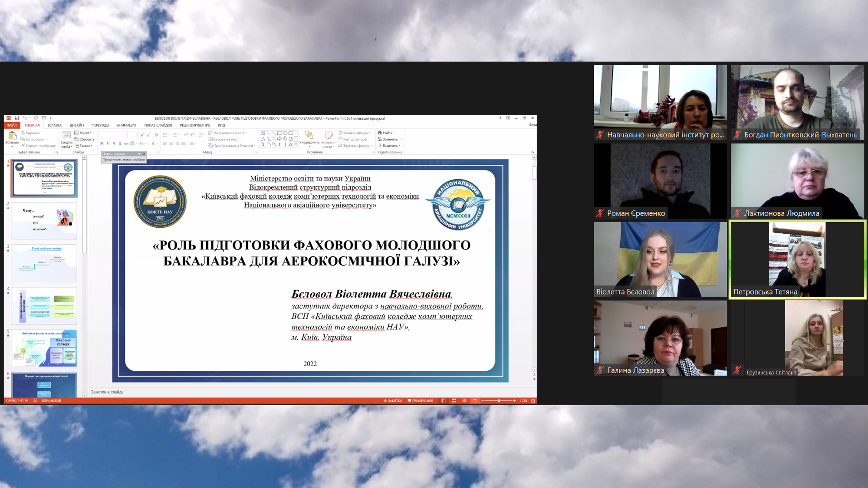Toggle Примечания comments pane in status bar
This screenshot has width=868, height=488.
click(x=420, y=400)
